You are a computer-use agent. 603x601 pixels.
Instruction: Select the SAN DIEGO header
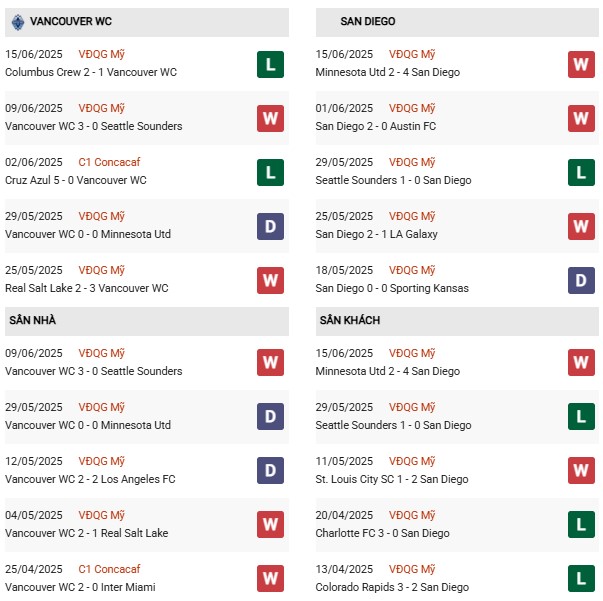click(457, 22)
